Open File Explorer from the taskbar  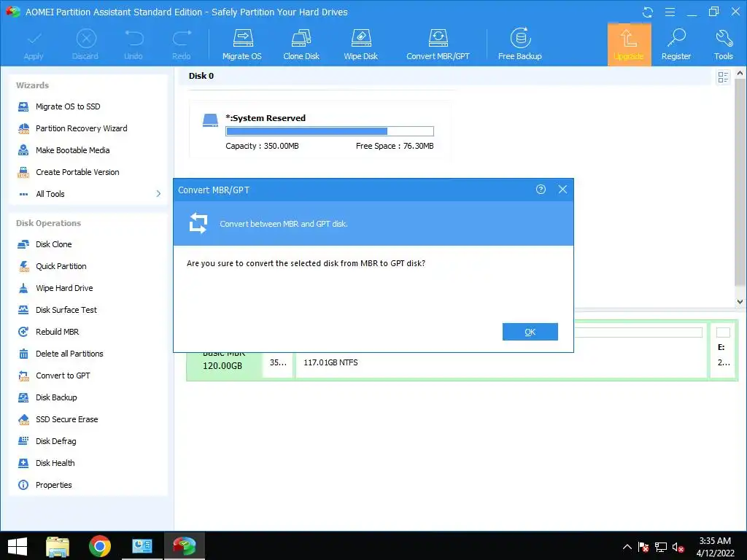(x=58, y=546)
